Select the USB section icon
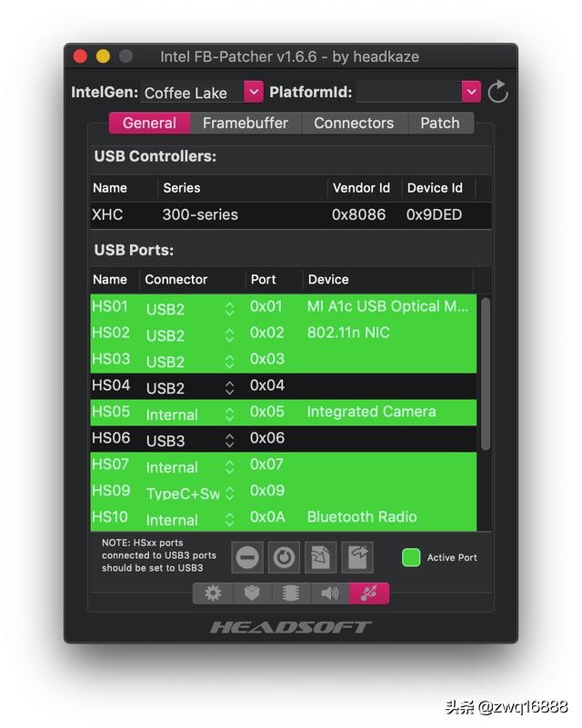This screenshot has width=582, height=728. point(369,593)
